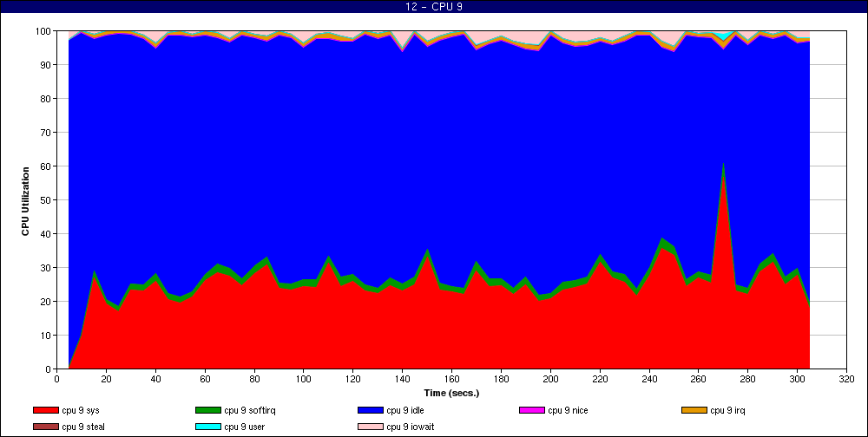Click the 'CPU Utilization' vertical axis label
Screen dimensions: 868x437
click(x=25, y=201)
